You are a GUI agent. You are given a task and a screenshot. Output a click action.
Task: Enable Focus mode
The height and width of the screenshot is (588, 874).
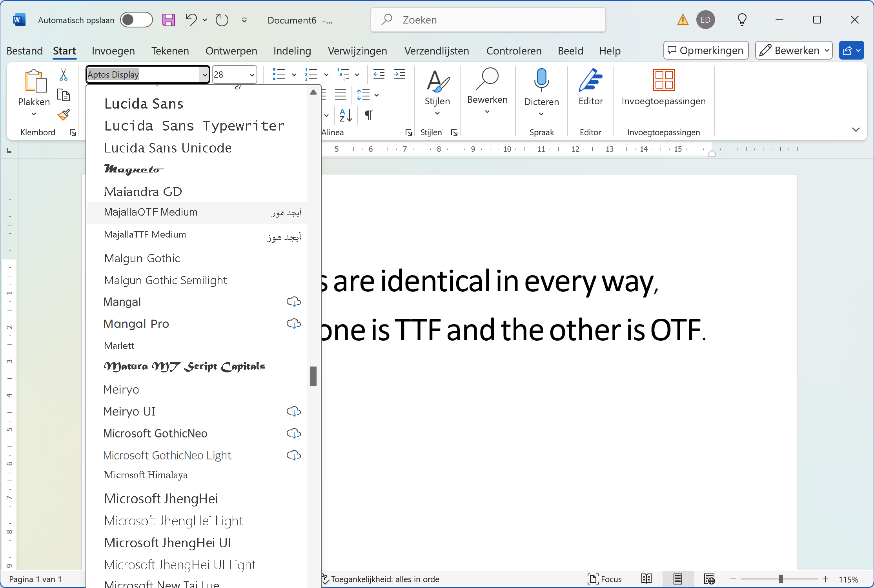605,579
